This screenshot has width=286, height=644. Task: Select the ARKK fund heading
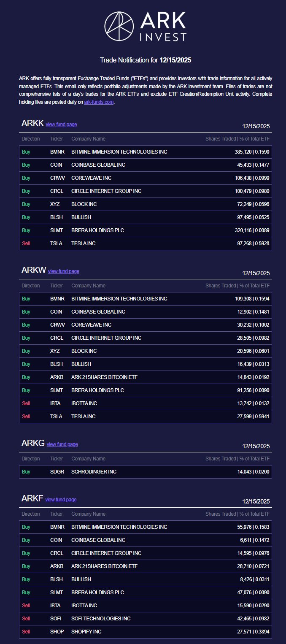click(x=32, y=124)
